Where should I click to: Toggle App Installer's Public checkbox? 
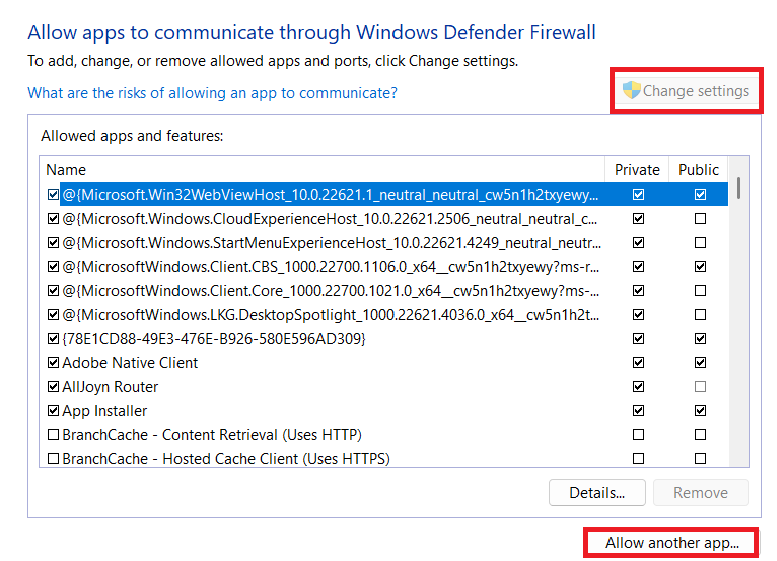(x=700, y=411)
